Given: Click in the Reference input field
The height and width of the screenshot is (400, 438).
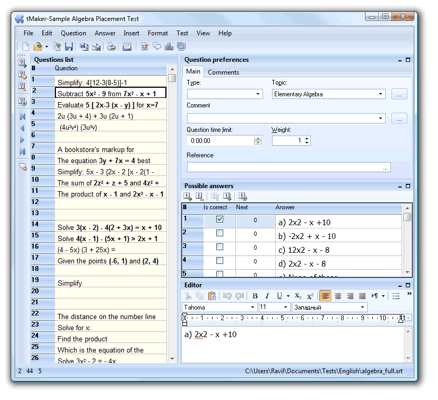Looking at the screenshot, I should (289, 167).
